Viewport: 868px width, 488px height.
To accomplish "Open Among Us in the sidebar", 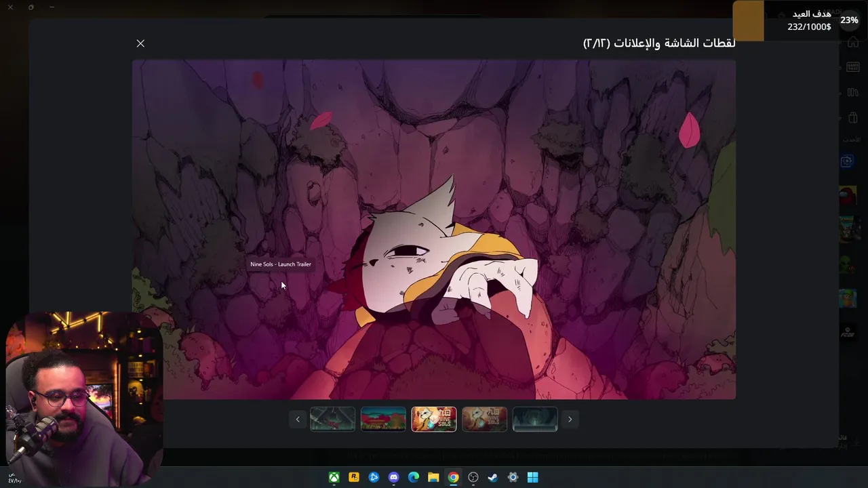I will pyautogui.click(x=848, y=196).
